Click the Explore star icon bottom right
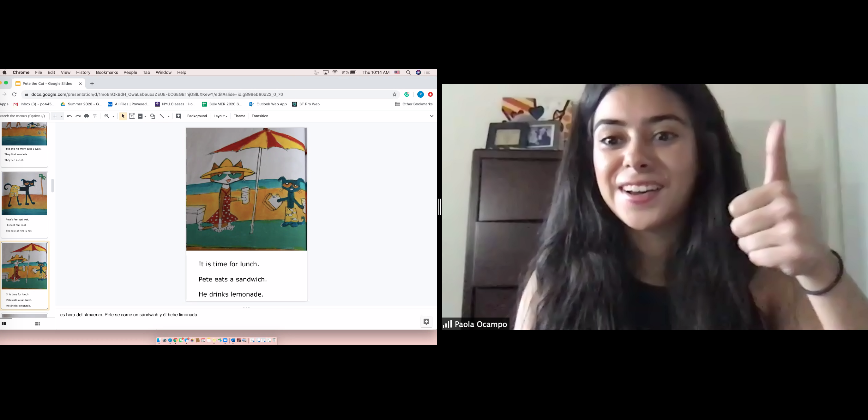The height and width of the screenshot is (420, 868). [426, 322]
